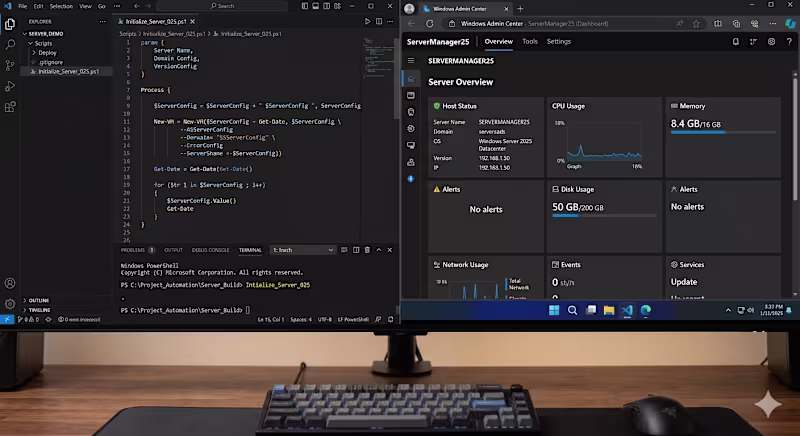The width and height of the screenshot is (800, 436).
Task: Switch to the OUTPUT panel tab
Action: click(x=173, y=250)
